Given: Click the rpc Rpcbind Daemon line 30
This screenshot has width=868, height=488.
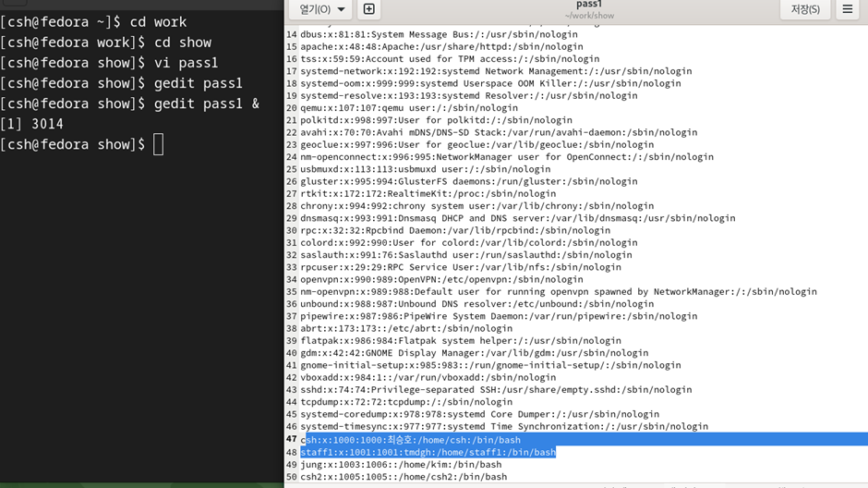Looking at the screenshot, I should (x=455, y=230).
